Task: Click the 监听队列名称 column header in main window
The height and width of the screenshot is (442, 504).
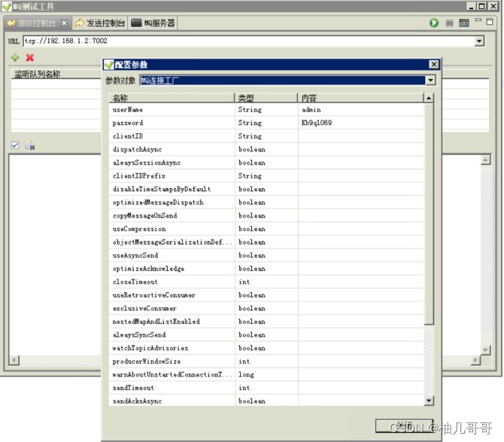Action: [56, 74]
